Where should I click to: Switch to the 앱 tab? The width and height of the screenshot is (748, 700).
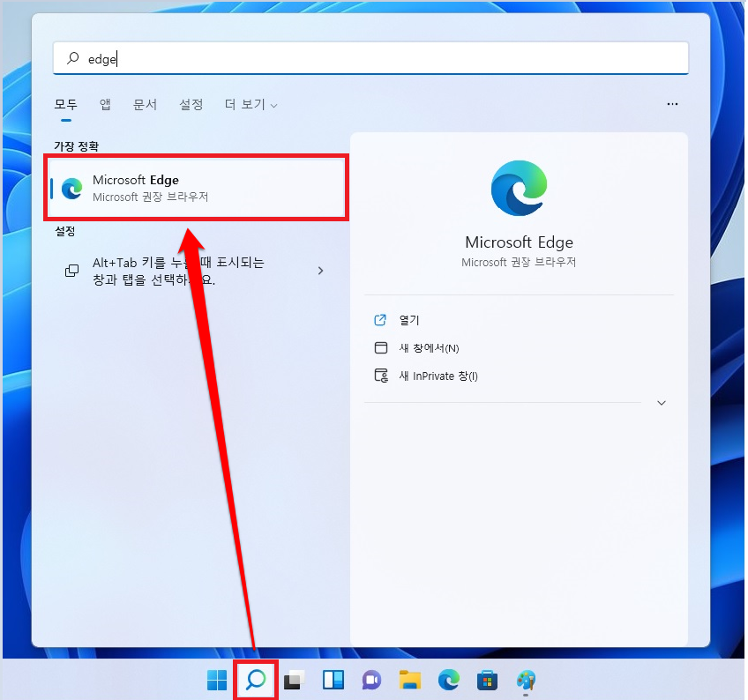point(105,104)
